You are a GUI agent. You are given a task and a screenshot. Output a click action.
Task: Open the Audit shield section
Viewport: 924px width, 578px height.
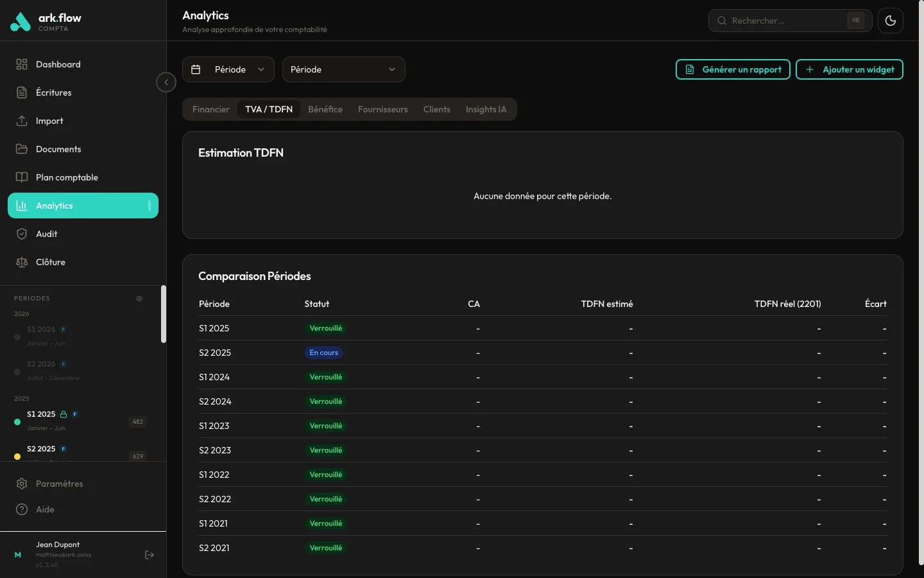pyautogui.click(x=46, y=234)
